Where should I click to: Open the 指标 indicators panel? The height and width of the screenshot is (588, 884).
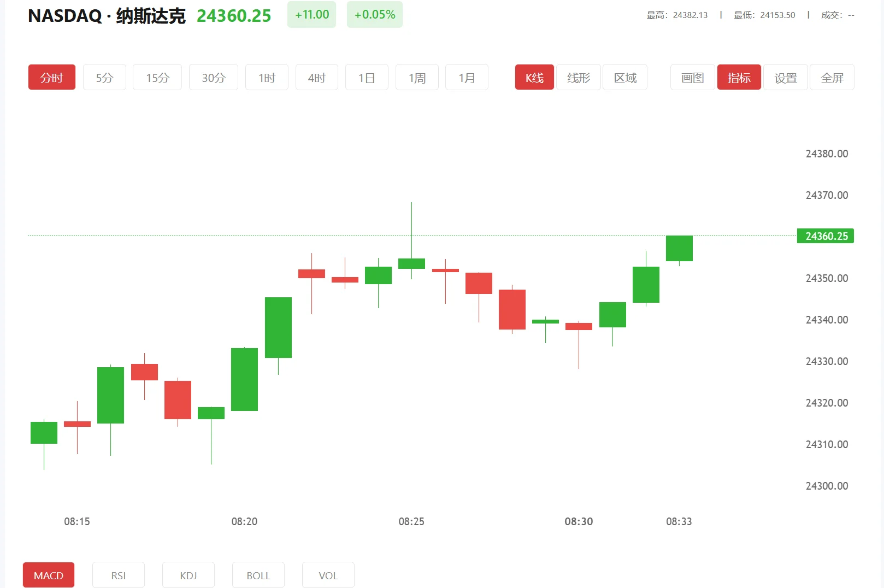739,77
